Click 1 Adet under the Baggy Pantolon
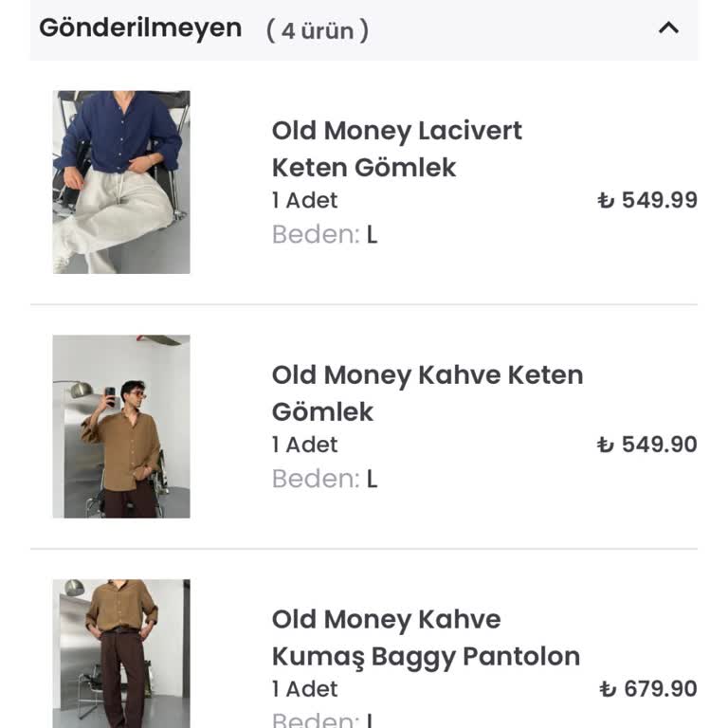 click(x=304, y=689)
